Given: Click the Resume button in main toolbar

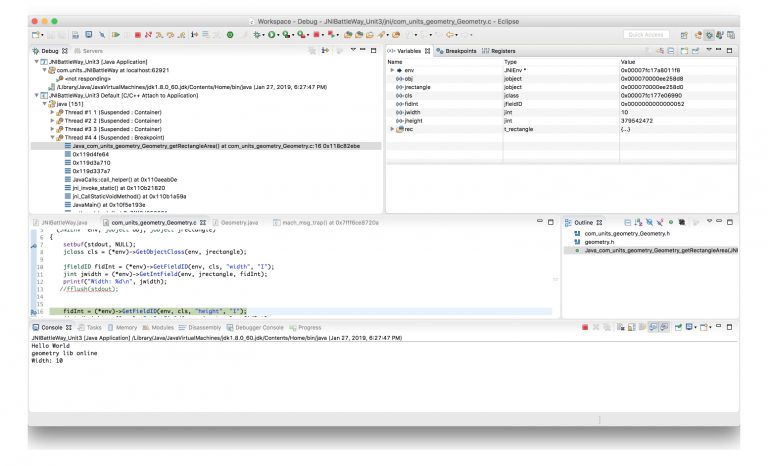Looking at the screenshot, I should tap(116, 35).
